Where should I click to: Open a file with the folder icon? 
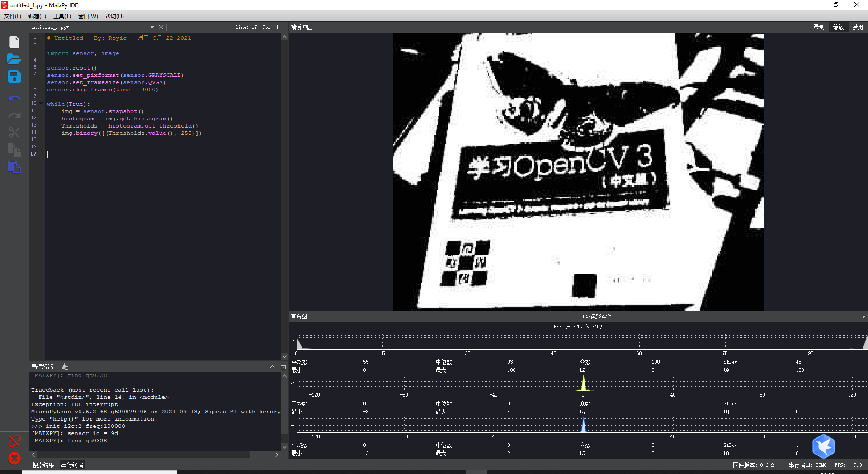coord(14,59)
